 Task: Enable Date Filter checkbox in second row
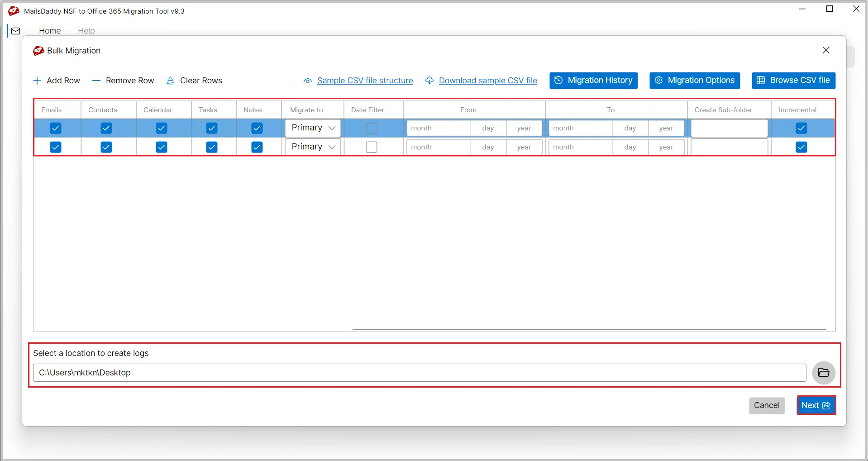[371, 147]
